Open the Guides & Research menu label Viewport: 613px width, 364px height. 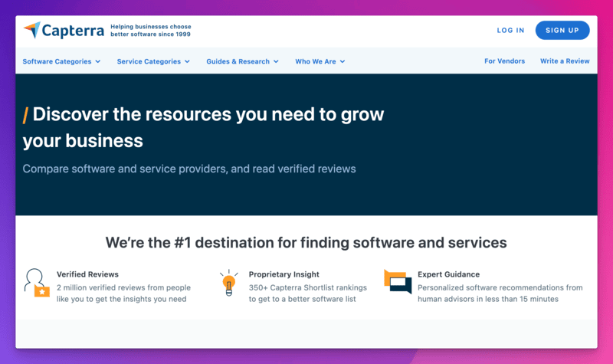pyautogui.click(x=238, y=61)
